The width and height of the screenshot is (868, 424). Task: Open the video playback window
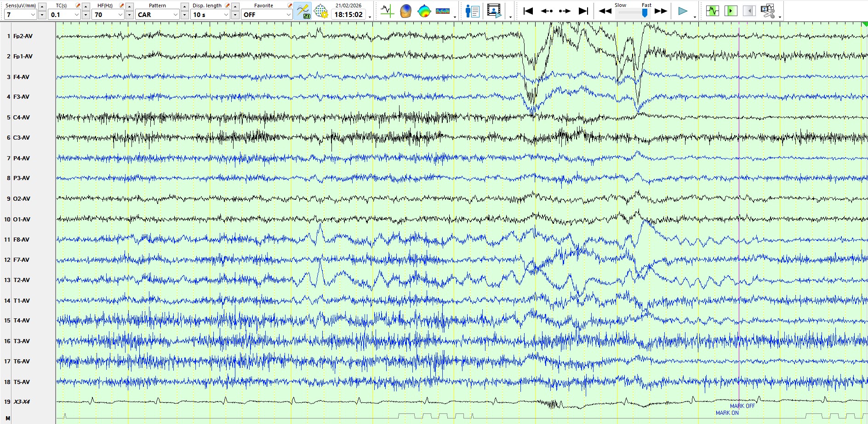[494, 11]
